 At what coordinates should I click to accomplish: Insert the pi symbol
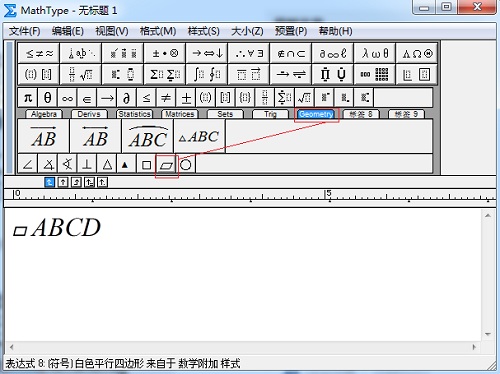pos(28,98)
